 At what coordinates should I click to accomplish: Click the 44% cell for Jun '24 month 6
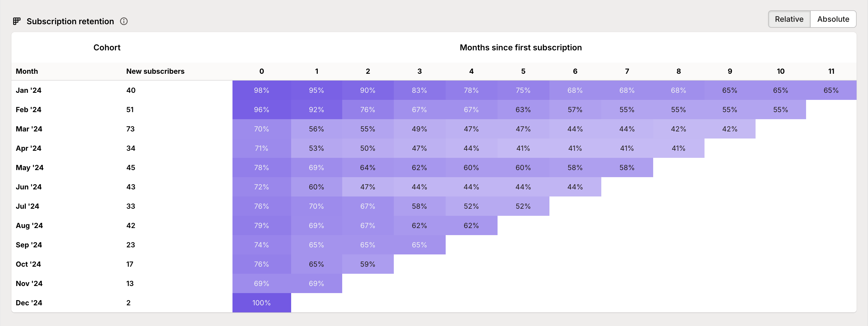tap(575, 187)
